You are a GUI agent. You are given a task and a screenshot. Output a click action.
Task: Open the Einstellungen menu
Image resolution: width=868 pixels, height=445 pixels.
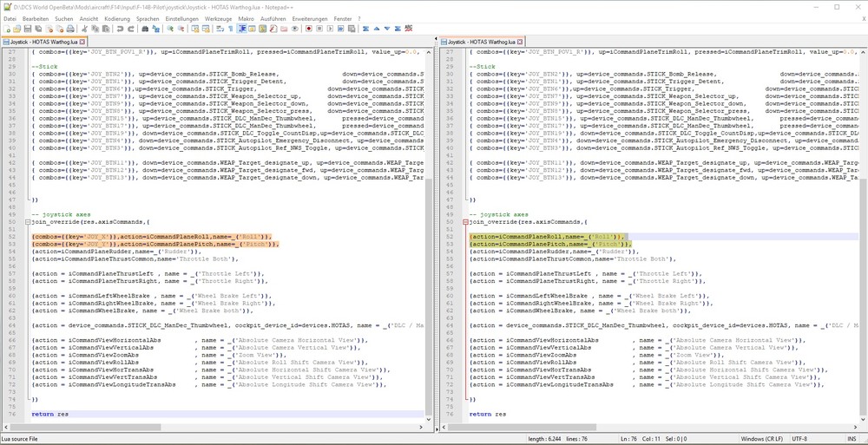181,17
